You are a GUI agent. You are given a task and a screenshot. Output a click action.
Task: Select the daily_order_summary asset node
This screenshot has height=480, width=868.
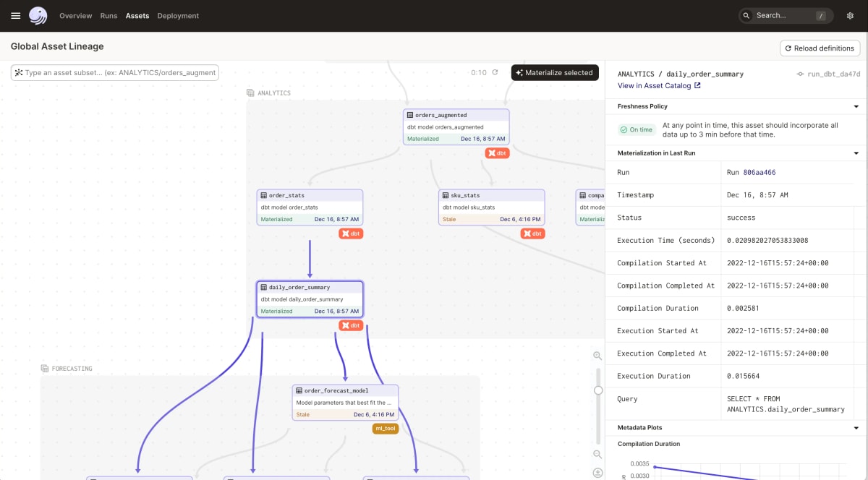click(x=310, y=299)
